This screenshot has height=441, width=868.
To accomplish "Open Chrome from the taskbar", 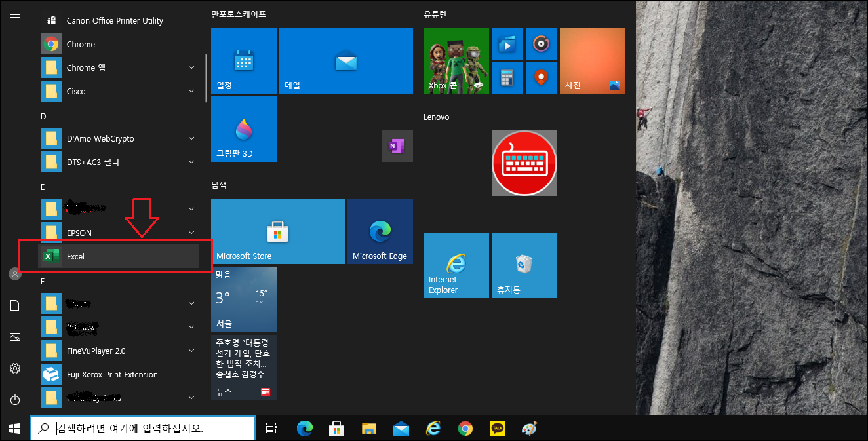I will tap(465, 429).
